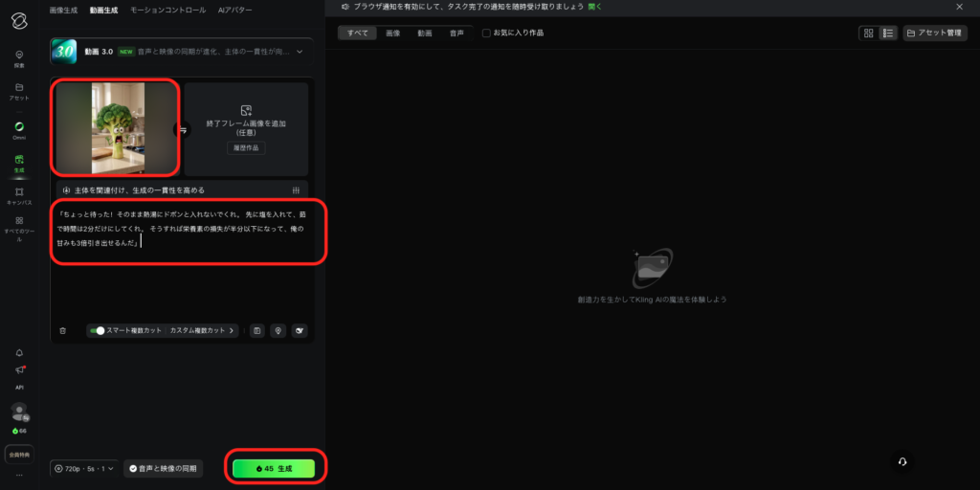Viewport: 980px width, 490px height.
Task: Switch to list view icon
Action: (x=887, y=33)
